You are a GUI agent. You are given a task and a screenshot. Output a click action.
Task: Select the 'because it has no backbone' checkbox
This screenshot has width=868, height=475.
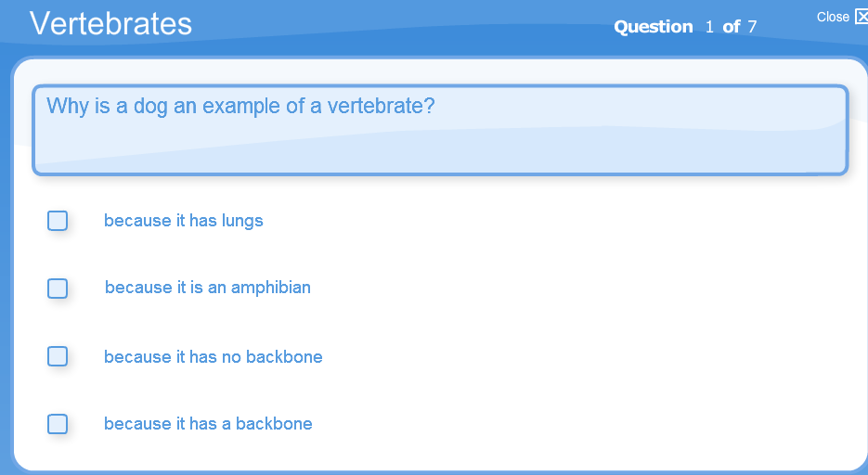click(x=58, y=356)
